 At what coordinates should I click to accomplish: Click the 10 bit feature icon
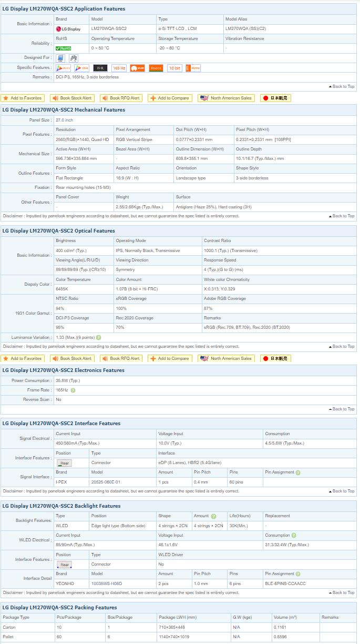pos(174,68)
